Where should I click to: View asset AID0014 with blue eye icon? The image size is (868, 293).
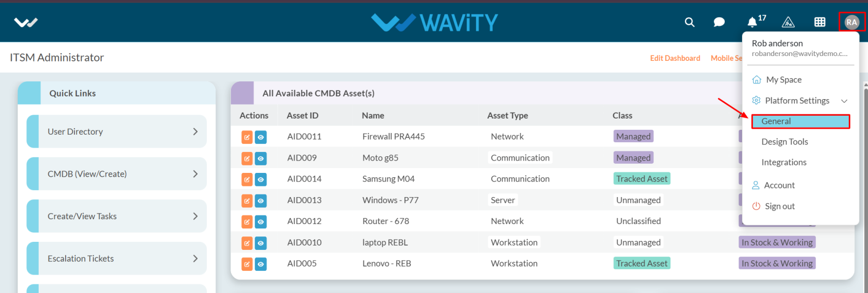[261, 179]
